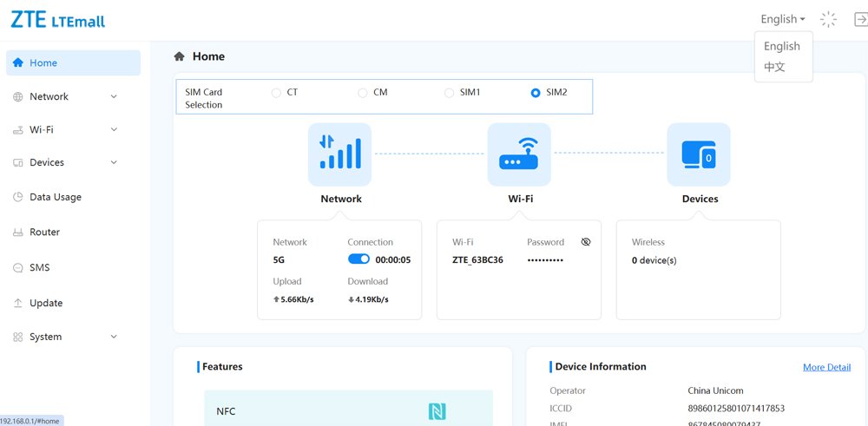
Task: Go to the Update page
Action: [46, 303]
